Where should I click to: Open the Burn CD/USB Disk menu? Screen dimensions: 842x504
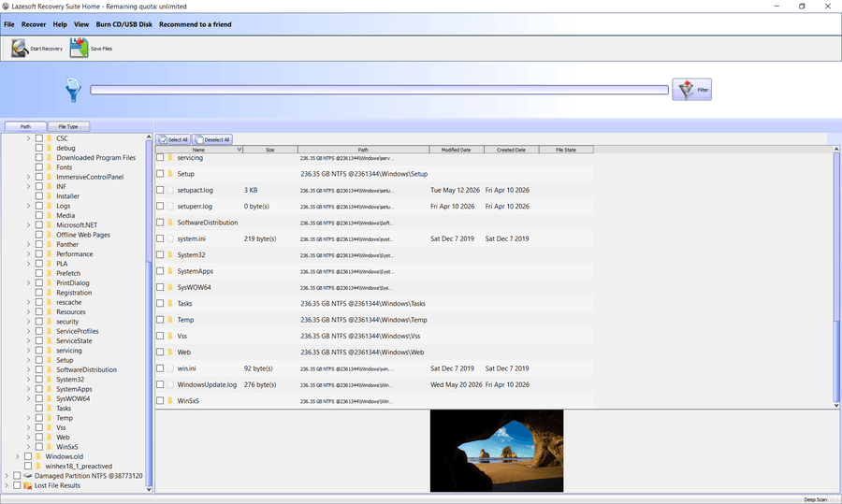pyautogui.click(x=124, y=24)
